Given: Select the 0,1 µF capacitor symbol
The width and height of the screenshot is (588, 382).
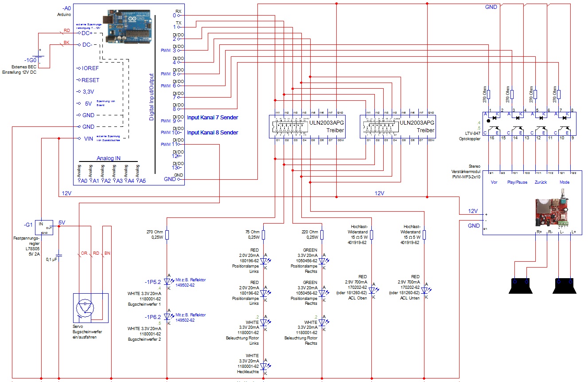Looking at the screenshot, I should tap(59, 256).
